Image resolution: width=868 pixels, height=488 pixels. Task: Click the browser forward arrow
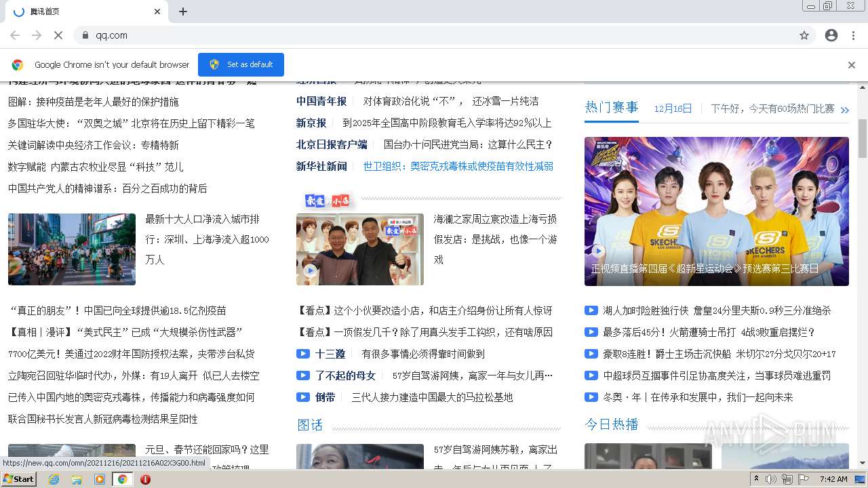click(x=37, y=35)
